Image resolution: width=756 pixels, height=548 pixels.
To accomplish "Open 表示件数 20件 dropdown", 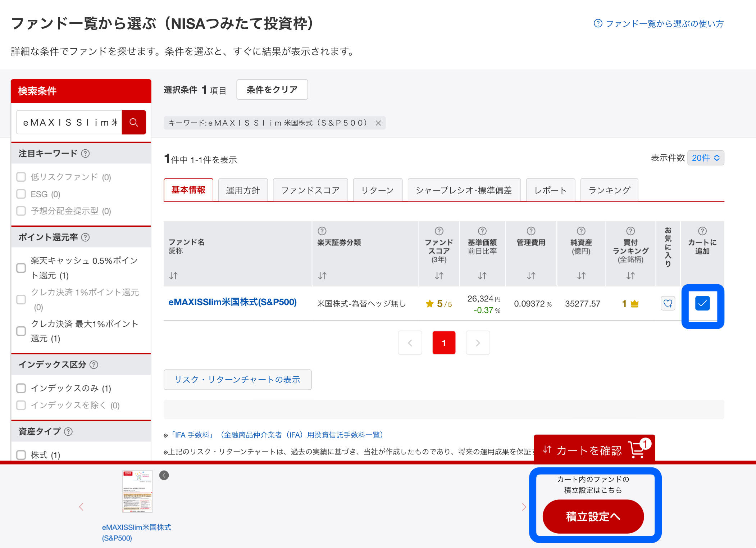I will 706,158.
